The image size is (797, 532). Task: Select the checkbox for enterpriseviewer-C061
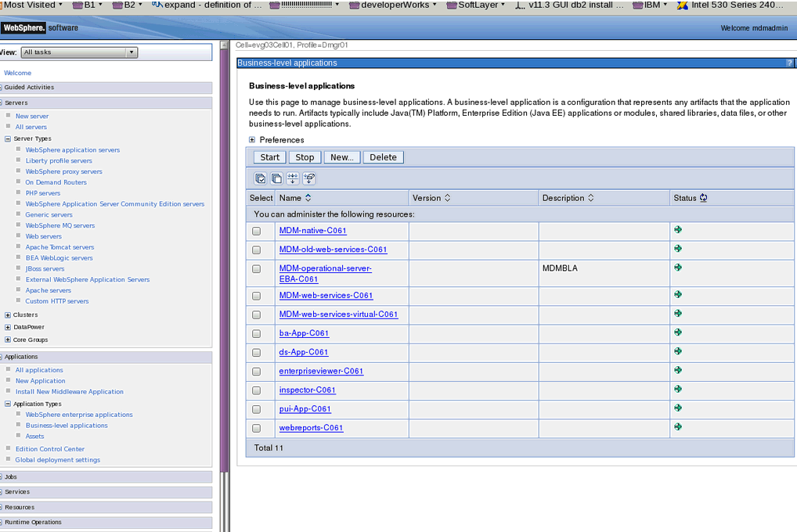point(256,369)
